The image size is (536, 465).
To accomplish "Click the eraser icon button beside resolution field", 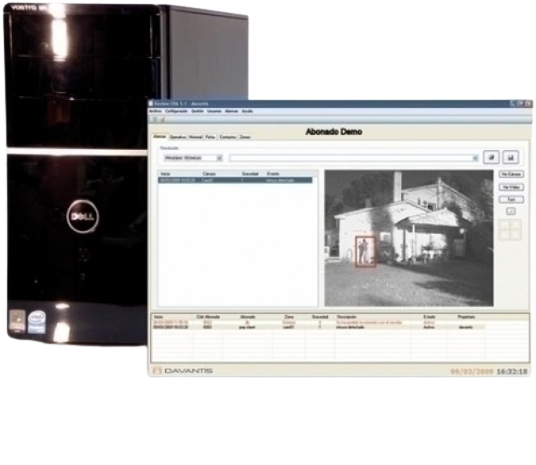I will (x=491, y=157).
